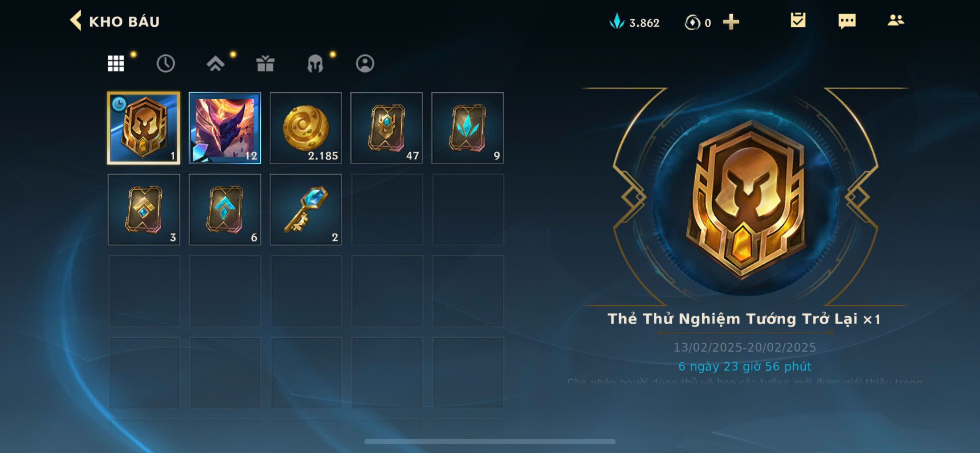The image size is (980, 453).
Task: Select the blue crystal card count 9
Action: pos(467,128)
